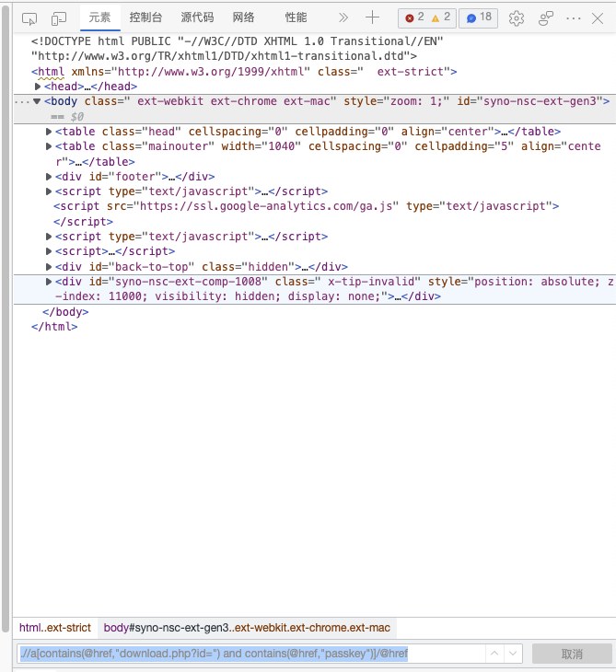This screenshot has height=672, width=616.
Task: Click the 取消 button in search bar
Action: [571, 654]
